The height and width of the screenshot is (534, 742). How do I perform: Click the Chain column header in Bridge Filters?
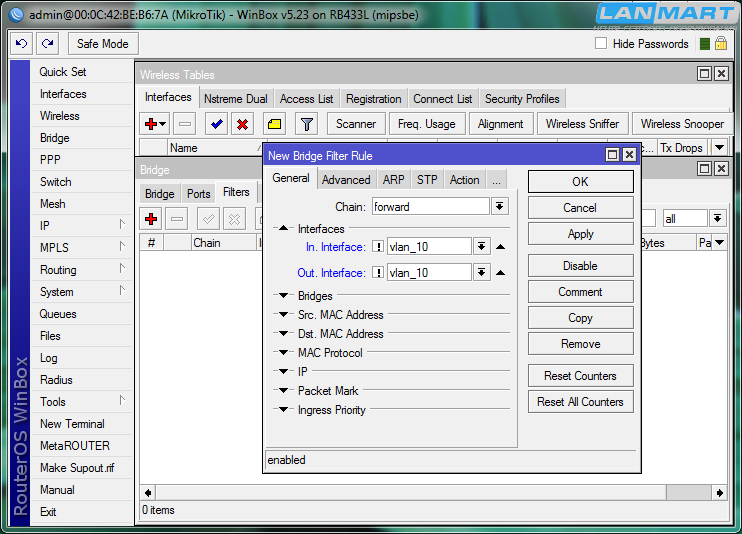pyautogui.click(x=224, y=243)
